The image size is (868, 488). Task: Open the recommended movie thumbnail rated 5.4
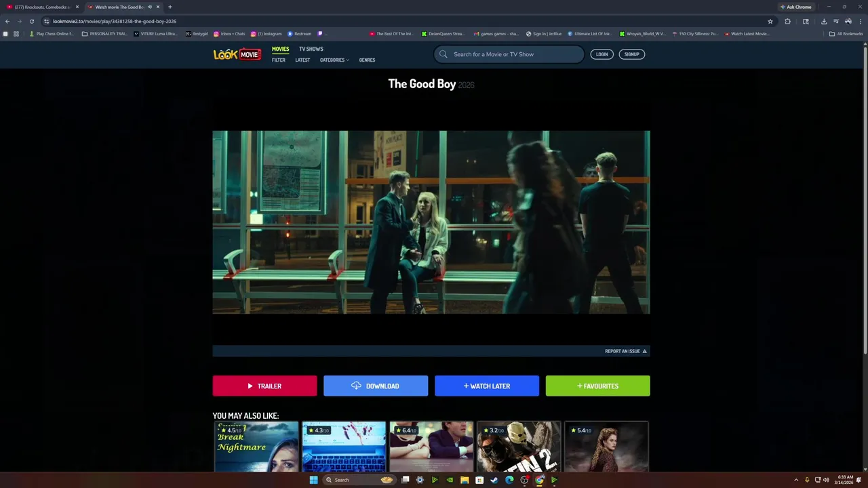pos(606,446)
